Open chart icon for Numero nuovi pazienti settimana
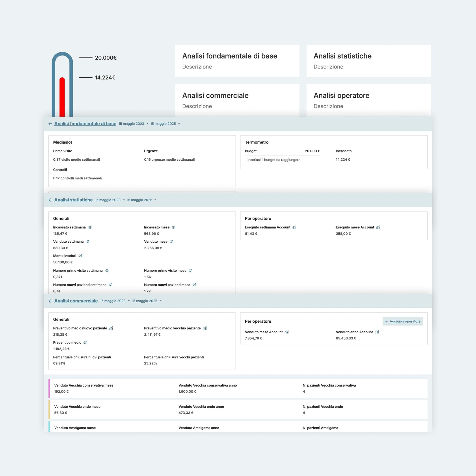 pyautogui.click(x=110, y=285)
